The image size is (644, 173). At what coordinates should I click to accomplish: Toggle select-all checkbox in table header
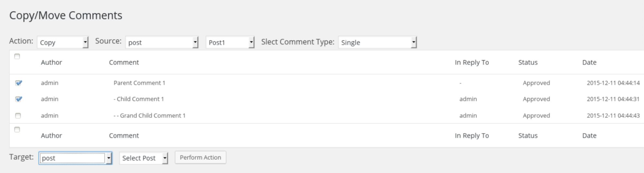17,56
